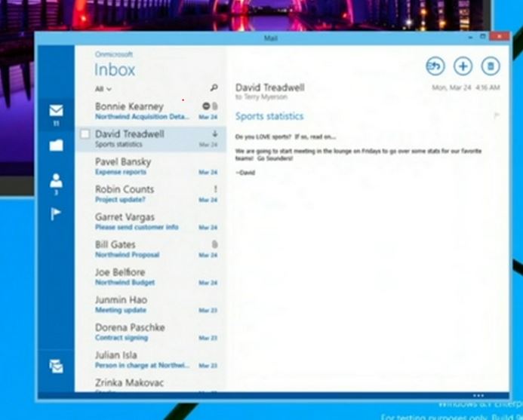Open the Folders icon in sidebar
Screen dimensions: 523x420
click(x=56, y=146)
